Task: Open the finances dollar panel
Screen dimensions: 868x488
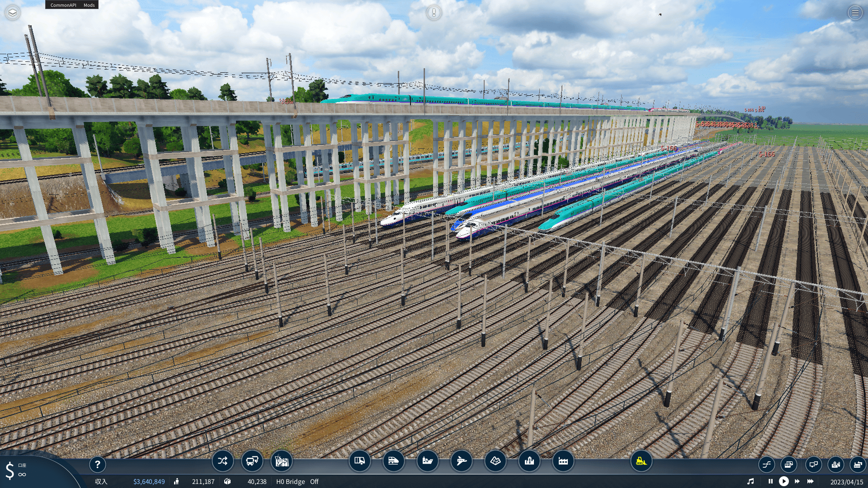Action: pos(10,470)
